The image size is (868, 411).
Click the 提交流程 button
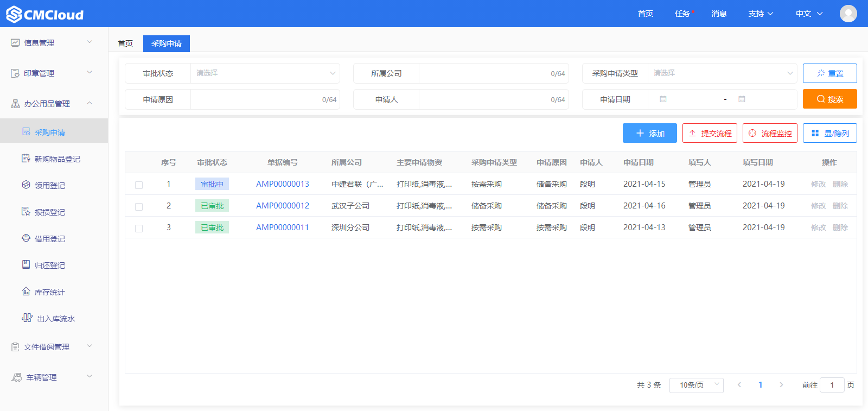710,133
